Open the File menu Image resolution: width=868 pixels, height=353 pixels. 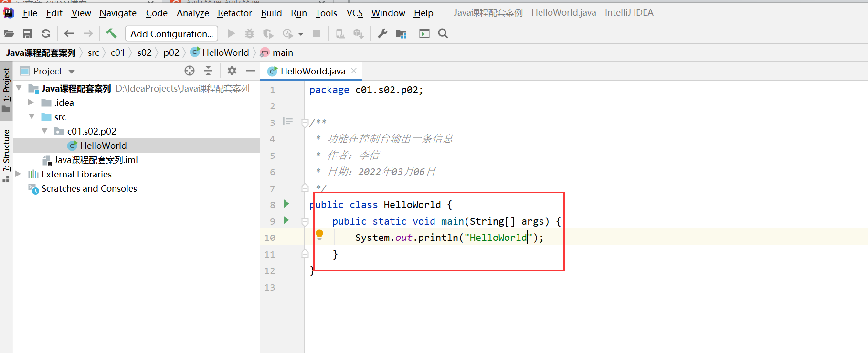pos(30,13)
